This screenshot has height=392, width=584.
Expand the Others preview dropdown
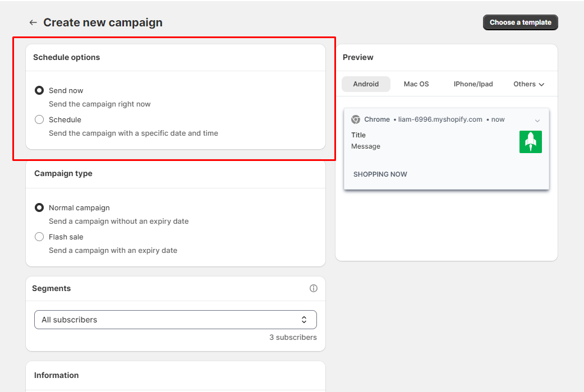pos(528,84)
